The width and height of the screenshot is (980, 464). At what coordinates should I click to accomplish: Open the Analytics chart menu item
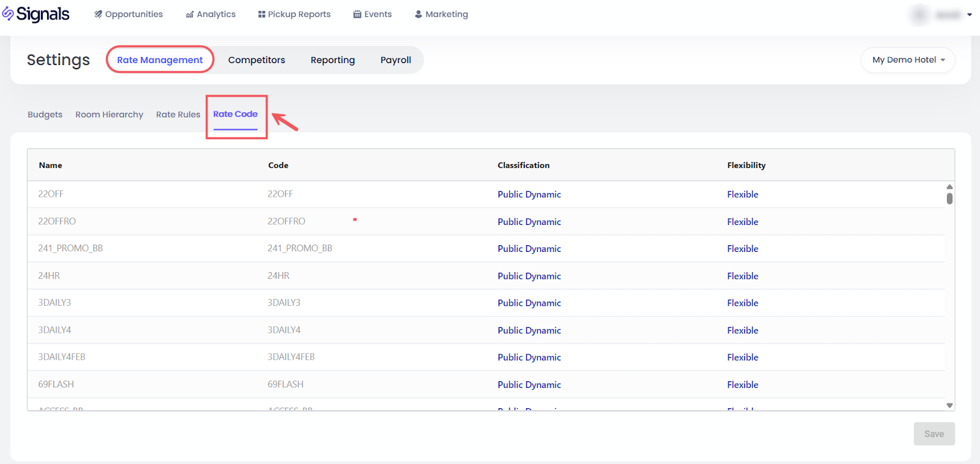point(210,14)
